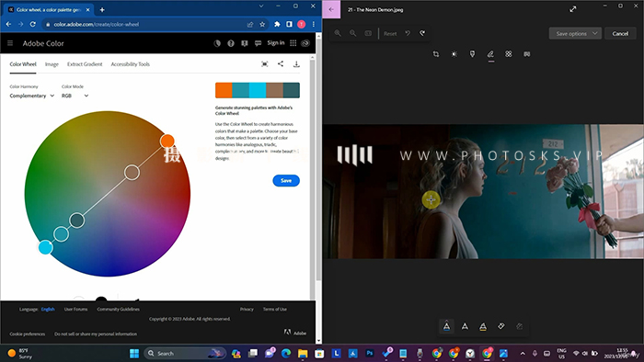The height and width of the screenshot is (362, 644).
Task: Click the Cancel button in Photos
Action: [620, 34]
